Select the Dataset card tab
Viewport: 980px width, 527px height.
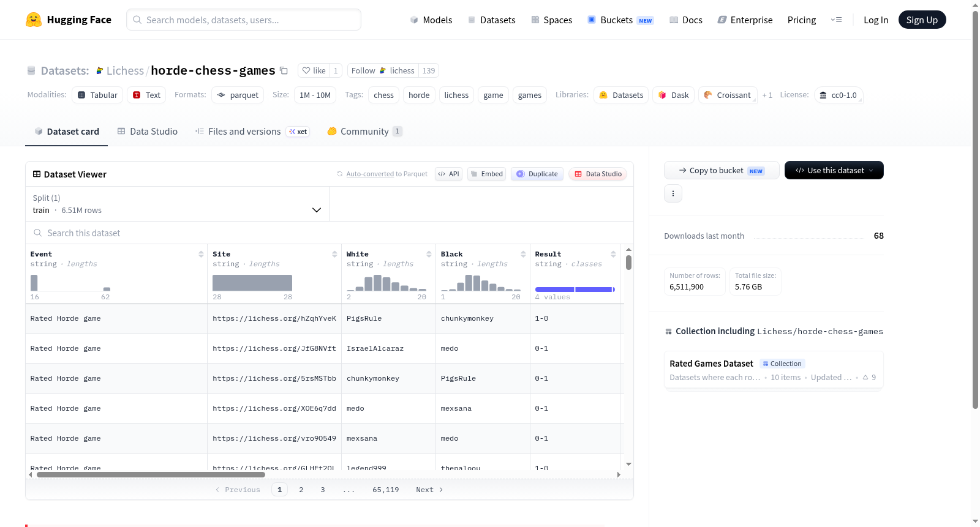[x=67, y=132]
